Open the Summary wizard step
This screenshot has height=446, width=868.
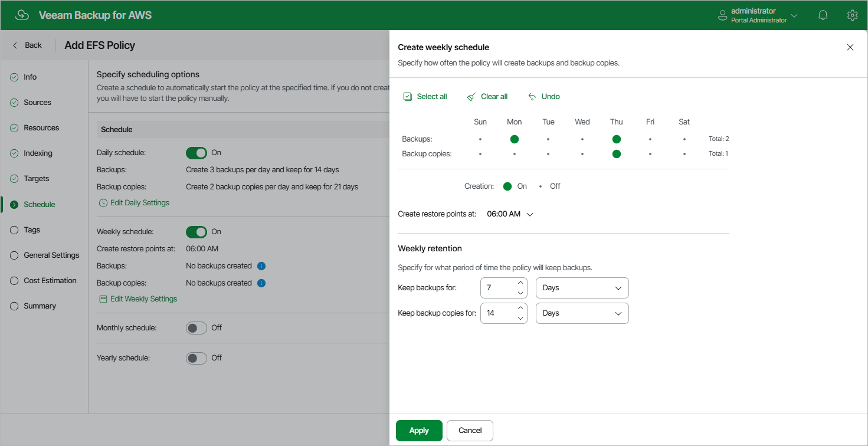click(40, 306)
